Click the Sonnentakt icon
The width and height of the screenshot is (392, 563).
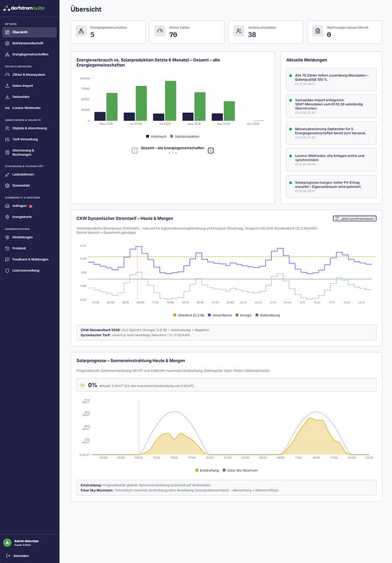click(x=7, y=185)
